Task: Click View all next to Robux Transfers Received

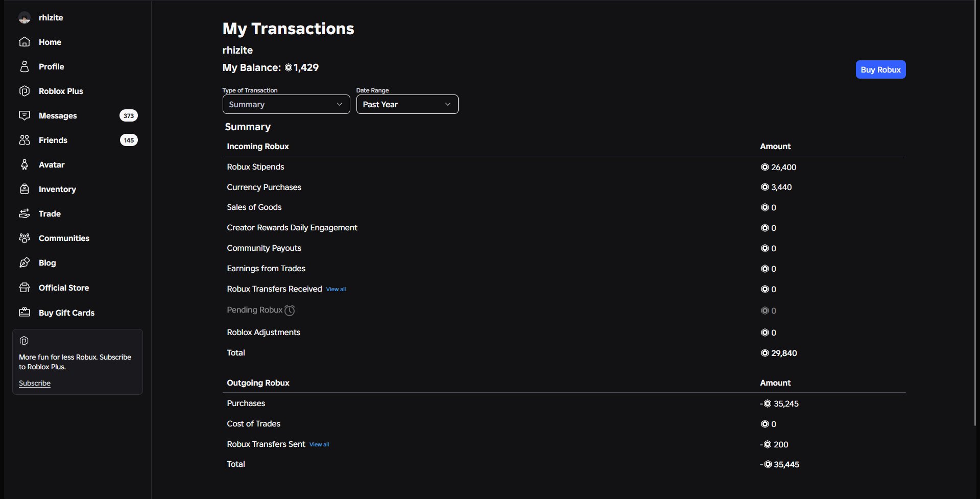Action: point(336,289)
